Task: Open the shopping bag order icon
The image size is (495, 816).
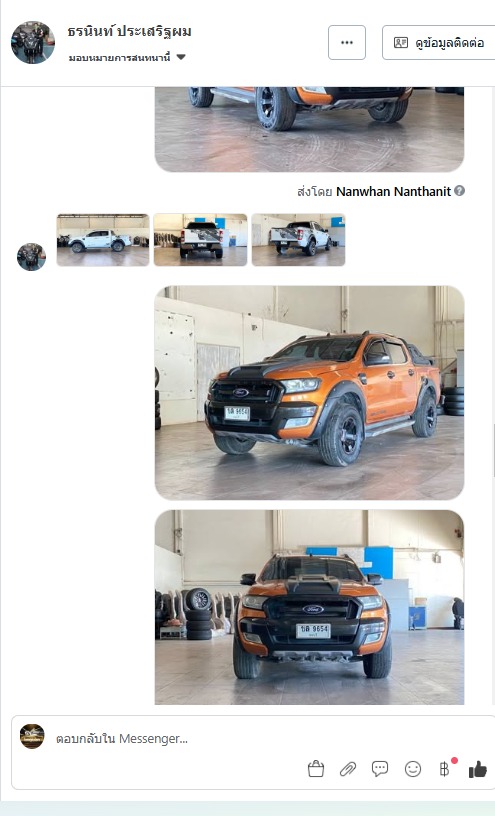Action: point(315,769)
